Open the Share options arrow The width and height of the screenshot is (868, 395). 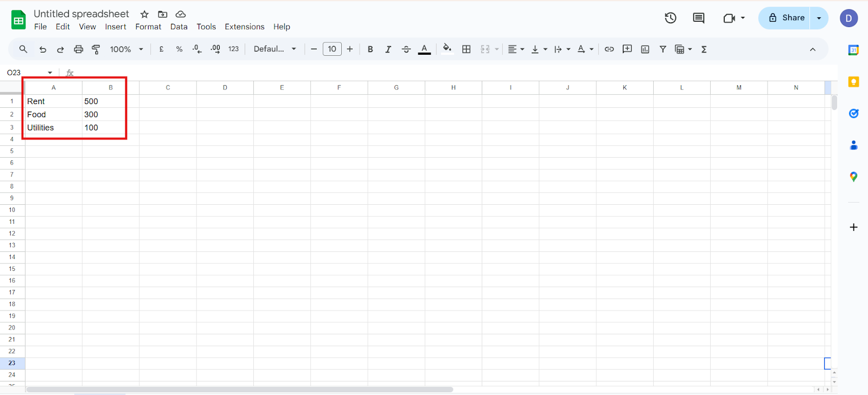(819, 18)
